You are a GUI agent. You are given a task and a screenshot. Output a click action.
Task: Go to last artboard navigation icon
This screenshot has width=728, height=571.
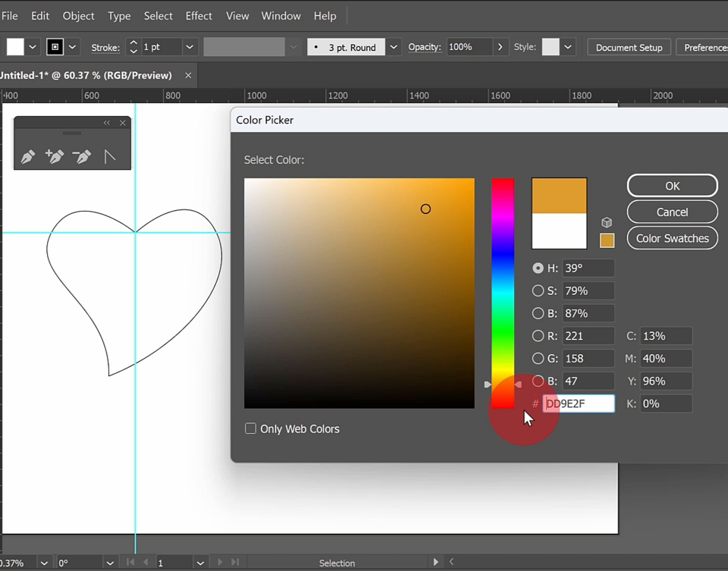235,562
